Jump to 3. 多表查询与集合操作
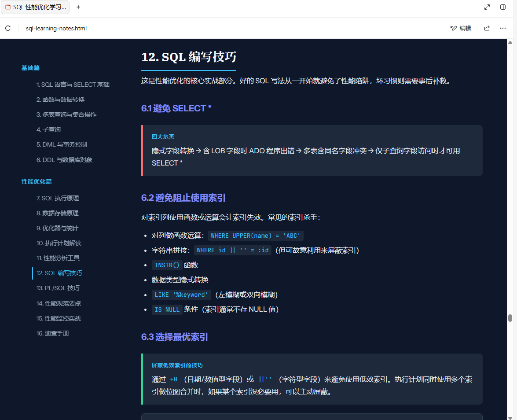The width and height of the screenshot is (517, 420). 66,114
